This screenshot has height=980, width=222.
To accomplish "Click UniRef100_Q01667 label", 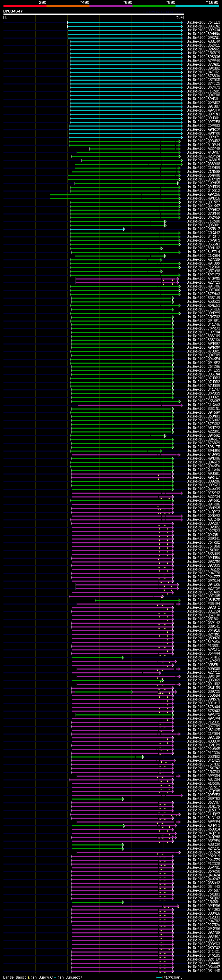I will click(x=203, y=206).
